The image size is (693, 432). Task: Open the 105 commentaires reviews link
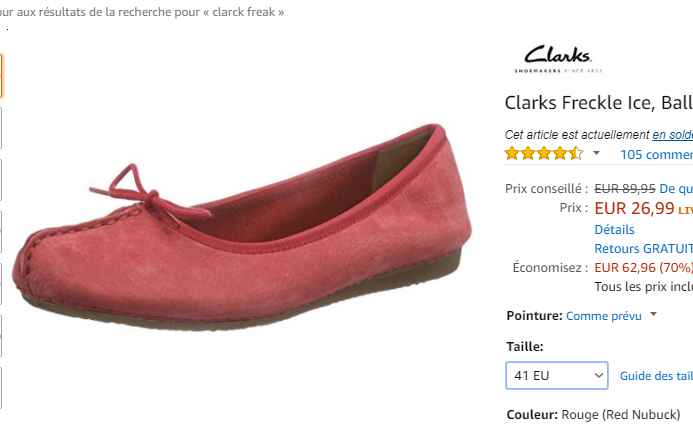656,154
